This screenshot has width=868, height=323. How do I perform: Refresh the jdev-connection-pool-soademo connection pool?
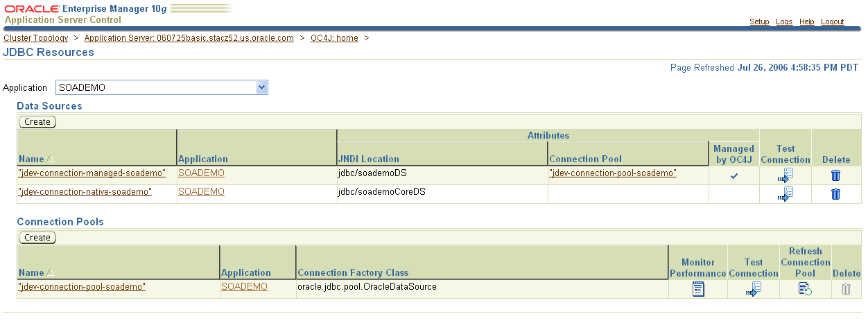805,289
